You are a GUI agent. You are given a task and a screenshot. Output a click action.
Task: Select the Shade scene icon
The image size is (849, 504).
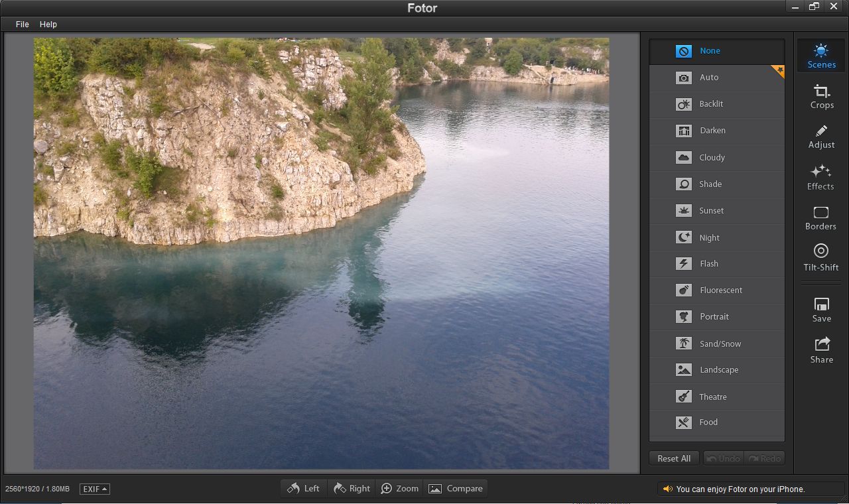click(684, 184)
